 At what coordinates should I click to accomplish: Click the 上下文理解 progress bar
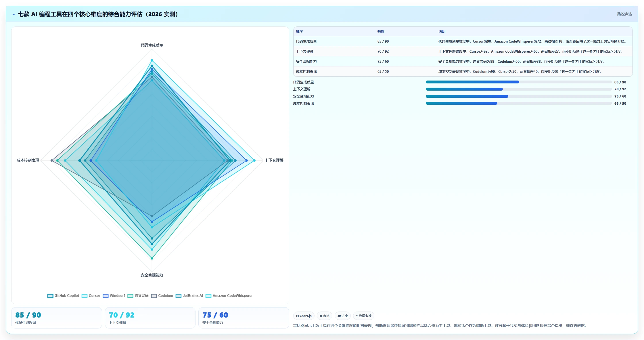[x=519, y=89]
